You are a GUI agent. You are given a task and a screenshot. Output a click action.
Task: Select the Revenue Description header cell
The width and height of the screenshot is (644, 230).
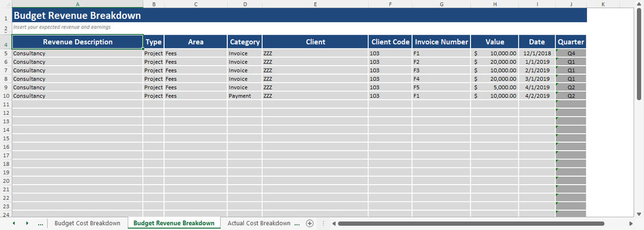pyautogui.click(x=77, y=42)
